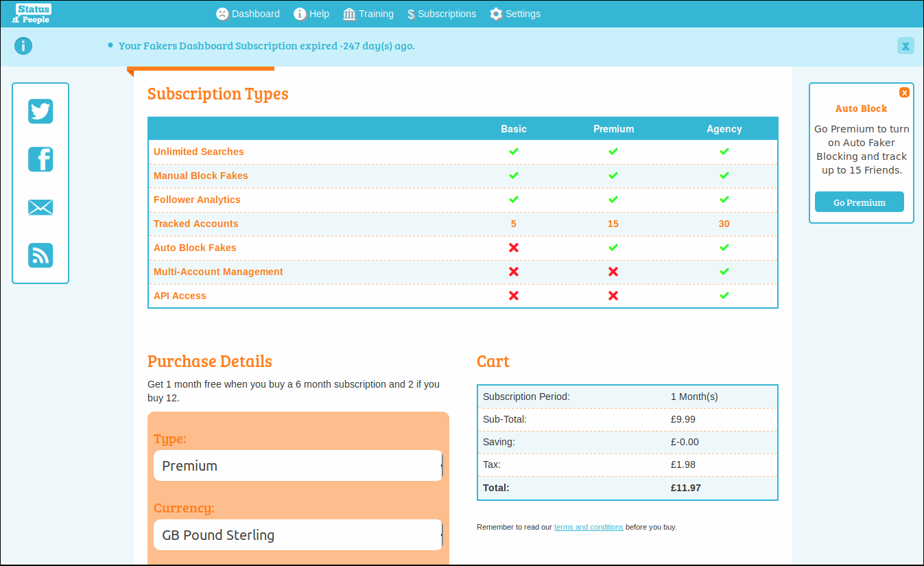
Task: Open the Subscriptions menu item
Action: (x=441, y=14)
